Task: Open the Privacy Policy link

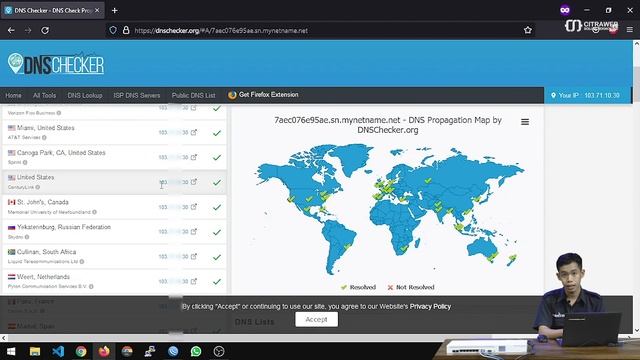Action: [430, 306]
